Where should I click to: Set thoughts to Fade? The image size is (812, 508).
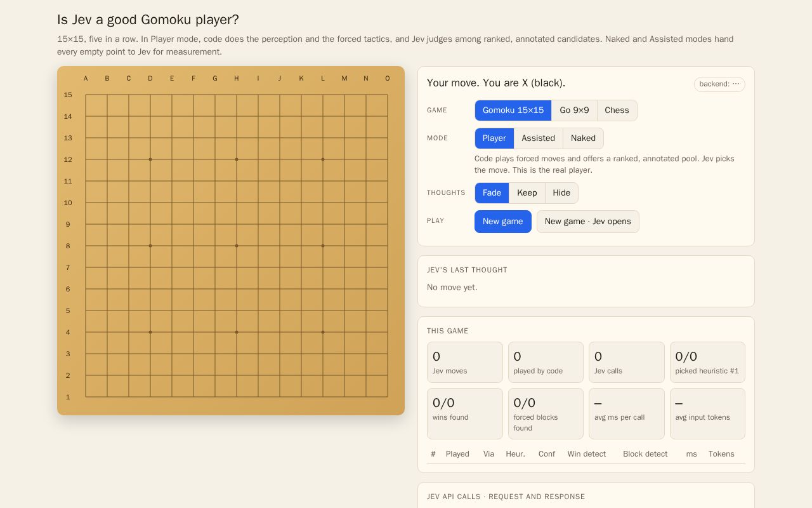(492, 193)
